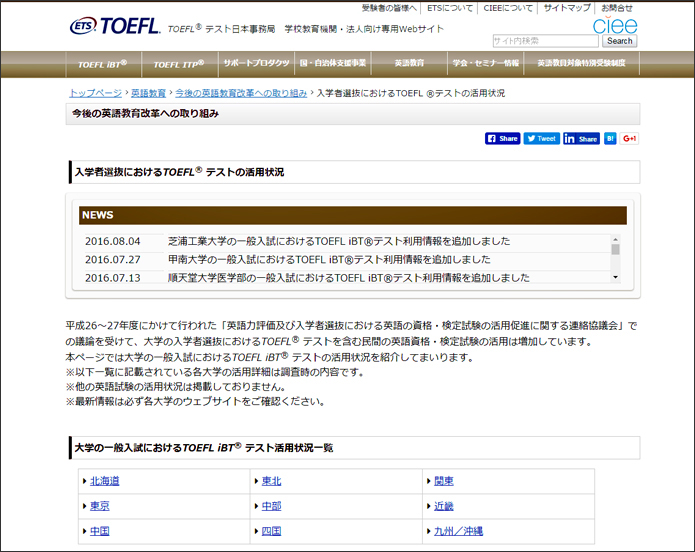Go to 受験者の皆様へ top link
The image size is (695, 552).
pos(389,8)
